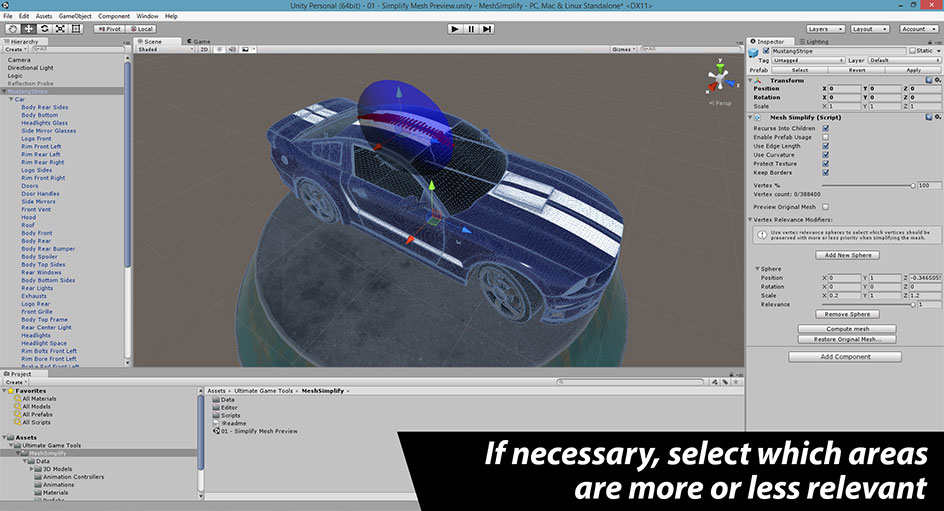The width and height of the screenshot is (944, 511).
Task: Click Restore Original Mesh button
Action: [x=847, y=339]
